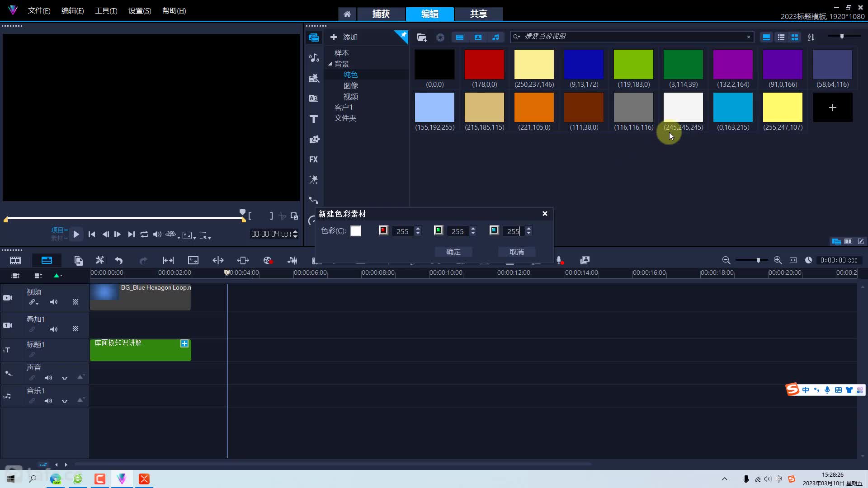Click the Redo arrow
The width and height of the screenshot is (868, 488).
[143, 261]
